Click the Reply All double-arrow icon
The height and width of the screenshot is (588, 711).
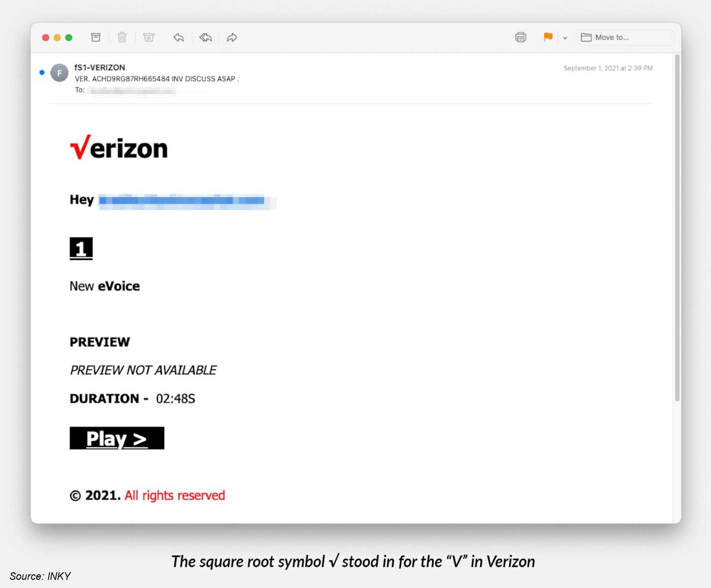click(x=206, y=37)
